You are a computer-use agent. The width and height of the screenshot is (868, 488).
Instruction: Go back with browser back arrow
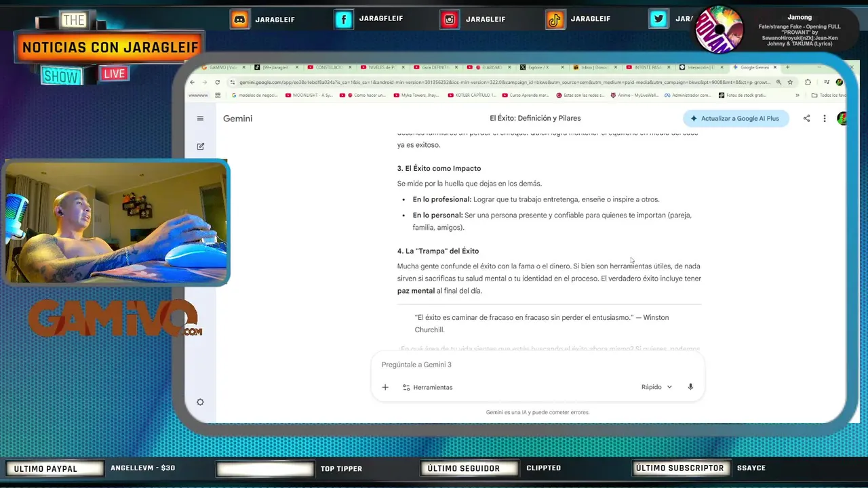[x=192, y=82]
